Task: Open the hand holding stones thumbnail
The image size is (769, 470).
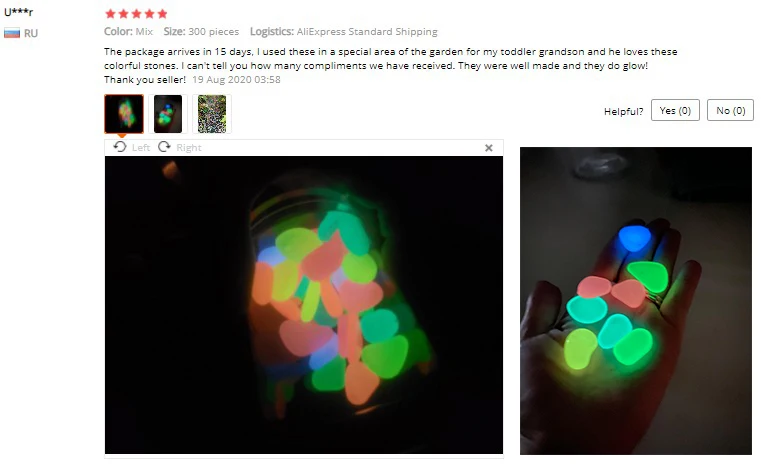Action: pyautogui.click(x=168, y=114)
